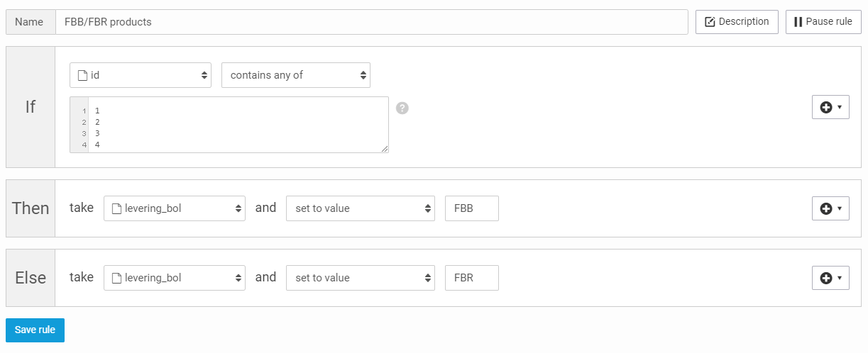Click the Save rule button
868x353 pixels.
35,330
